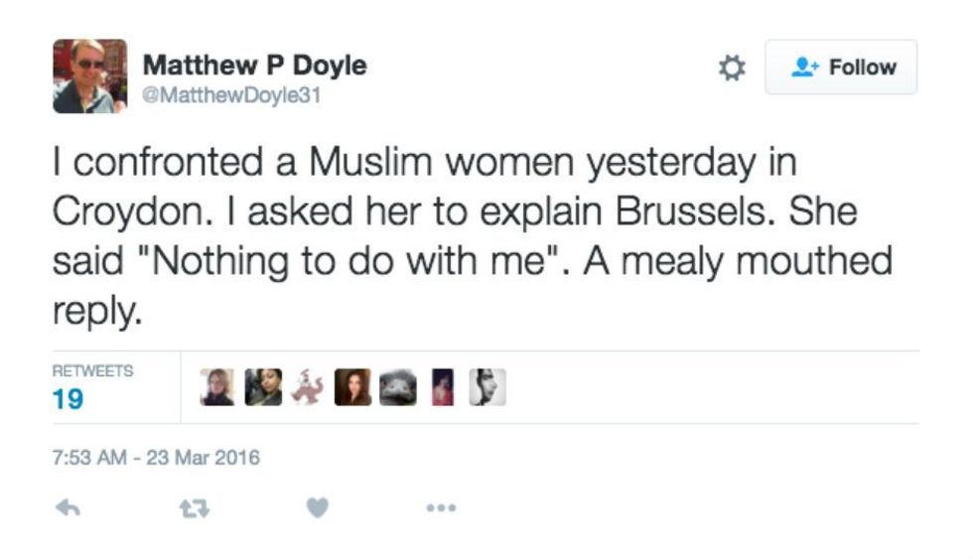Like the tweet with heart icon
The image size is (973, 560).
tap(317, 507)
